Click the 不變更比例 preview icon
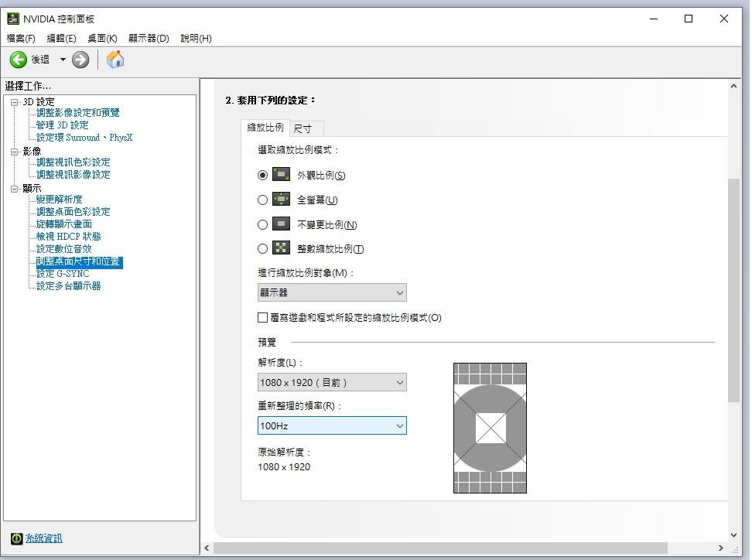Screen dimensions: 752x560 point(281,224)
